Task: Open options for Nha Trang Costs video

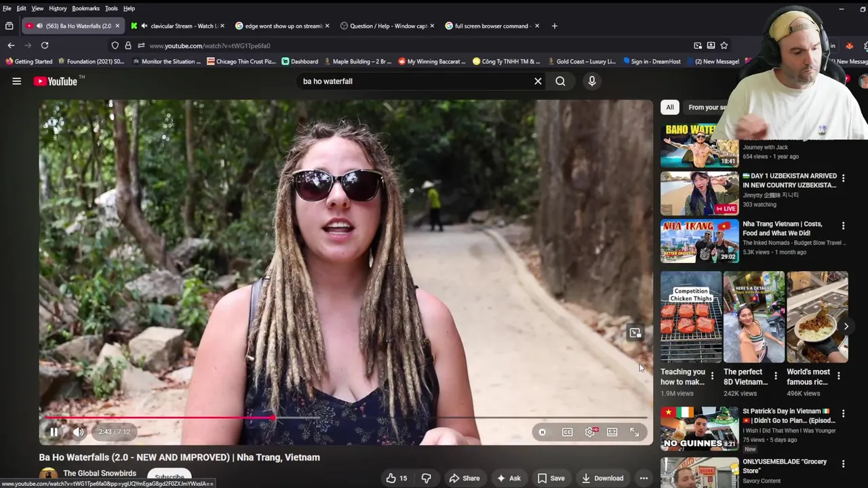Action: tap(843, 226)
